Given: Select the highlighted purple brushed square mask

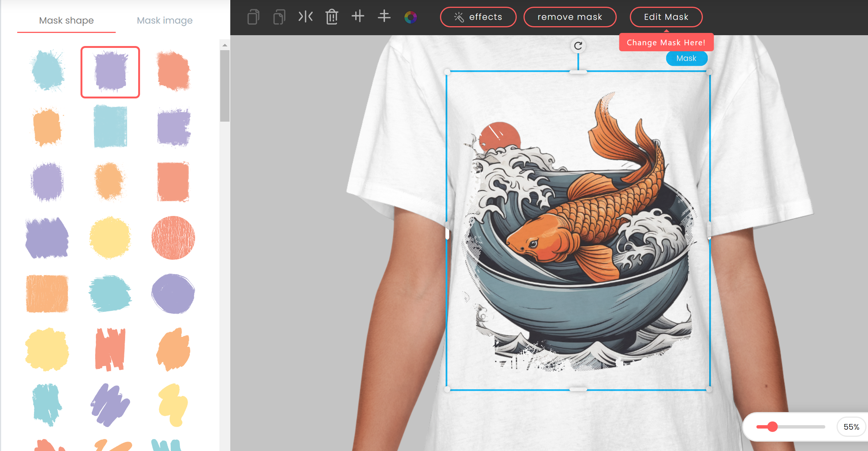Looking at the screenshot, I should tap(110, 72).
